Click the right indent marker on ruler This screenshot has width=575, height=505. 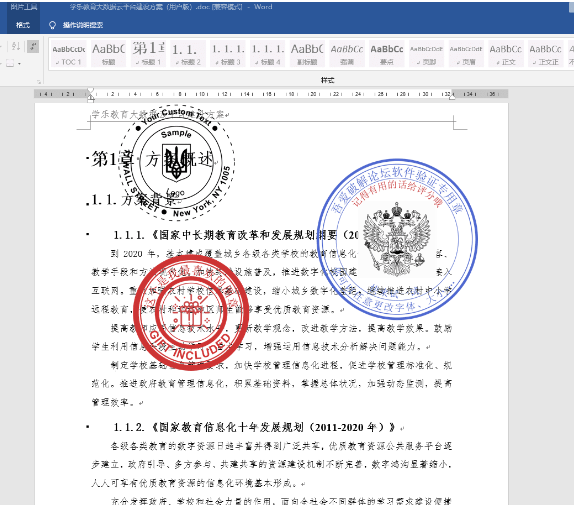(452, 96)
